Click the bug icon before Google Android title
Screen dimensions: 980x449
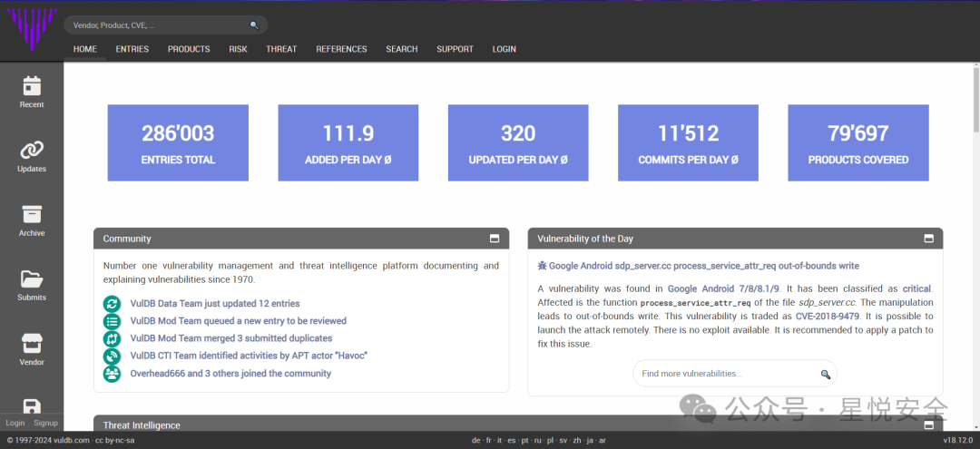(542, 266)
